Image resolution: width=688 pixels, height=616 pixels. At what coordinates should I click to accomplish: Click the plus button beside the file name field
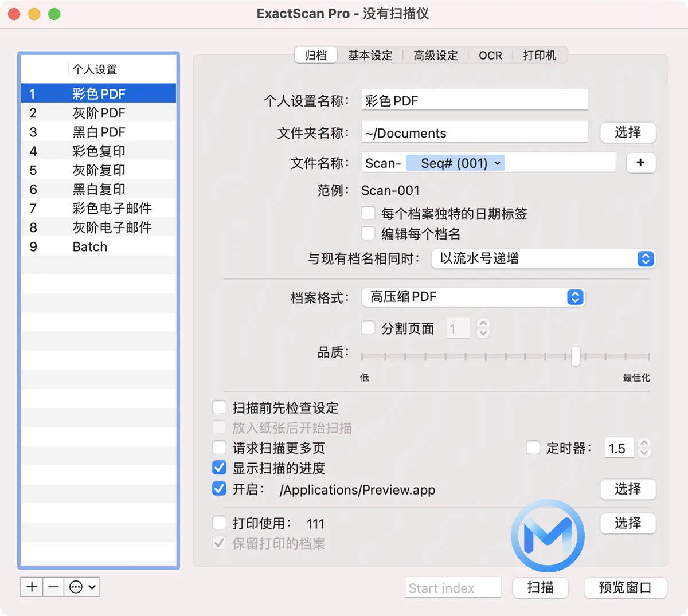pyautogui.click(x=640, y=163)
